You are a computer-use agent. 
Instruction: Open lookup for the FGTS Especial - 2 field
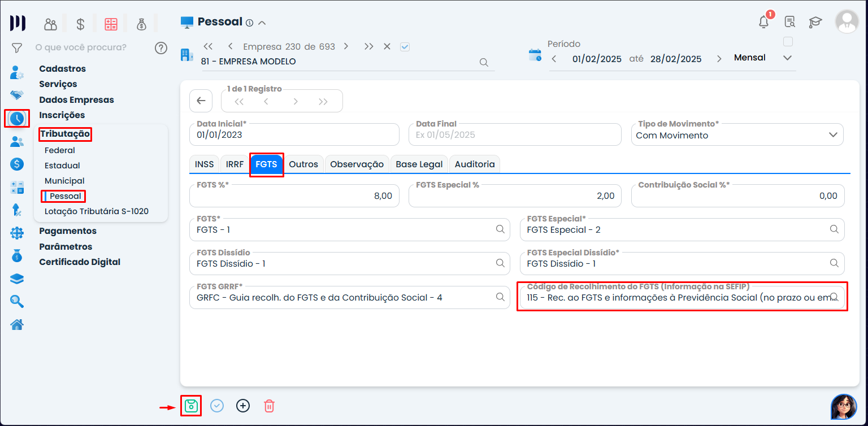tap(834, 229)
